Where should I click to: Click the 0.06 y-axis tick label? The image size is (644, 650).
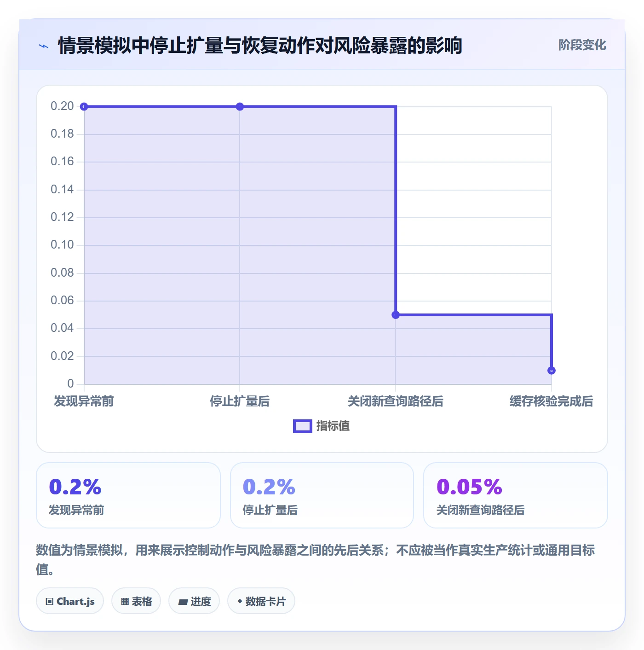coord(62,301)
